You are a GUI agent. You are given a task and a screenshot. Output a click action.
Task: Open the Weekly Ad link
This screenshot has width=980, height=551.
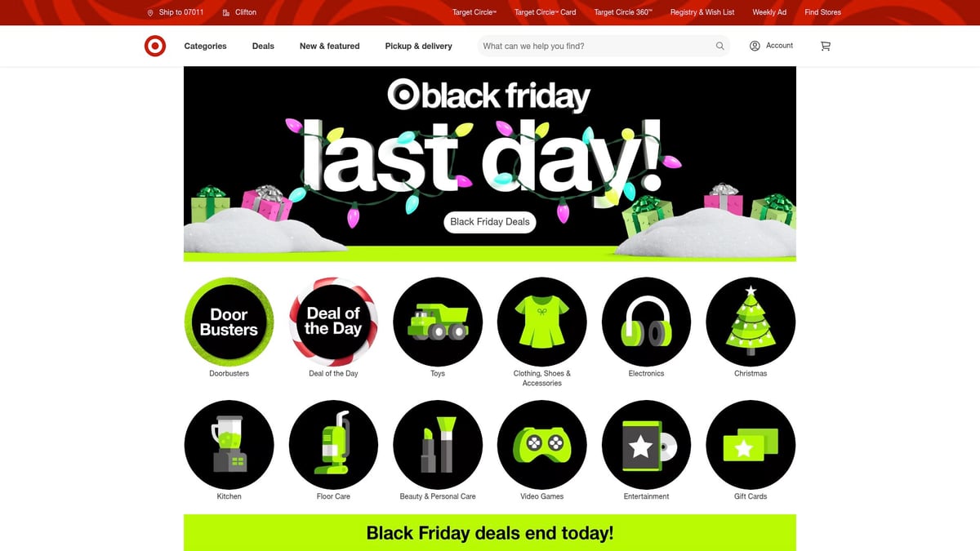(x=769, y=12)
